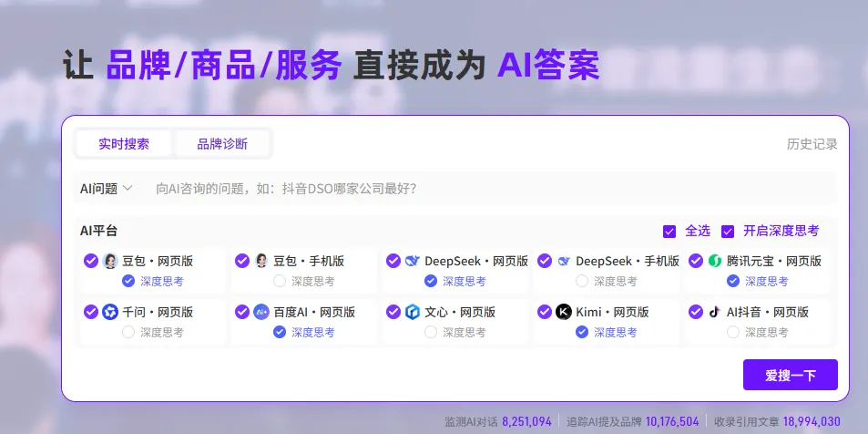Toggle the 开启深度思考 checkbox
Image resolution: width=868 pixels, height=434 pixels.
(728, 232)
